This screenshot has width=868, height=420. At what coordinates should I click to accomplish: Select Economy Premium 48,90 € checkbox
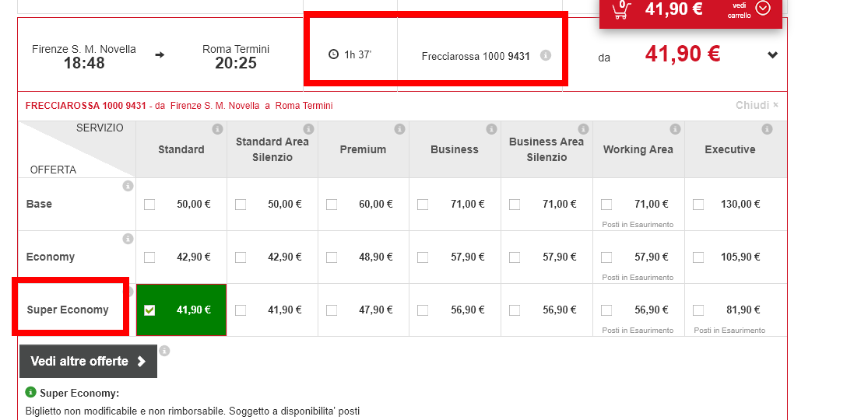click(x=332, y=257)
